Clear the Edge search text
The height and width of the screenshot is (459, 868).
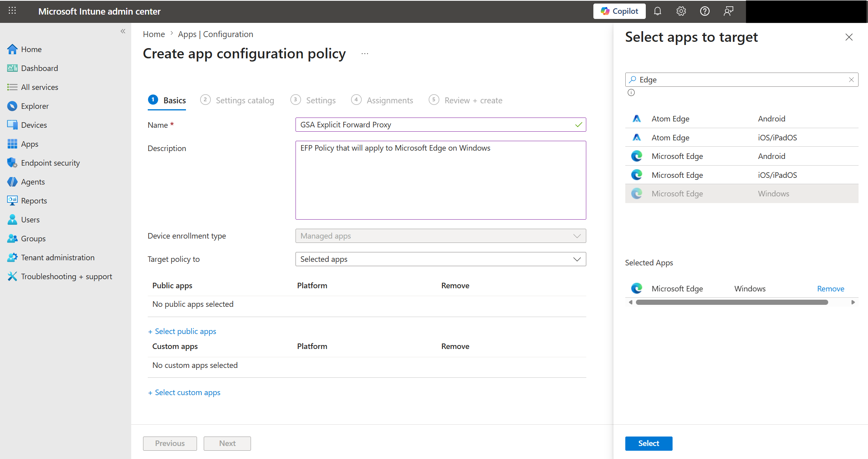tap(851, 80)
